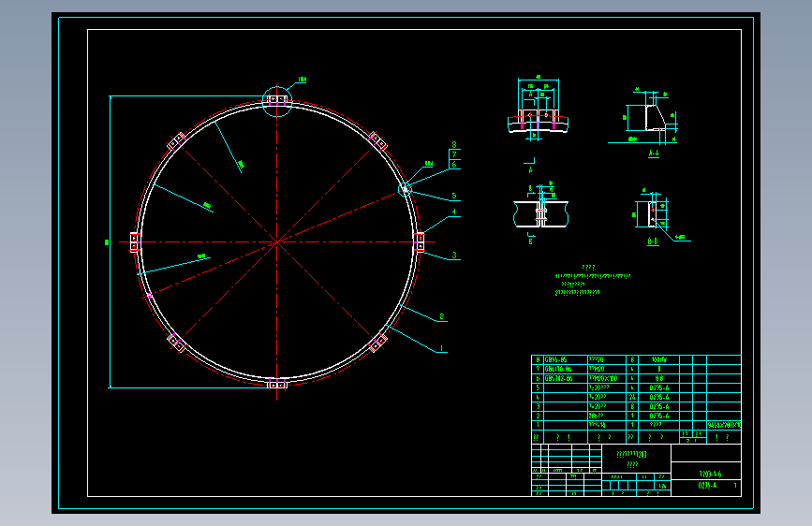Click the A-A section view label
This screenshot has width=812, height=526.
(654, 153)
